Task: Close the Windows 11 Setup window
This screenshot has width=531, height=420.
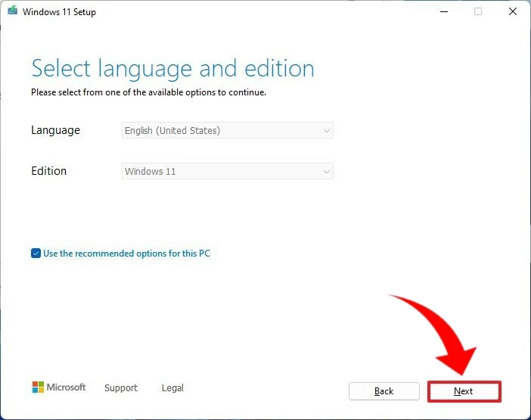Action: coord(513,11)
